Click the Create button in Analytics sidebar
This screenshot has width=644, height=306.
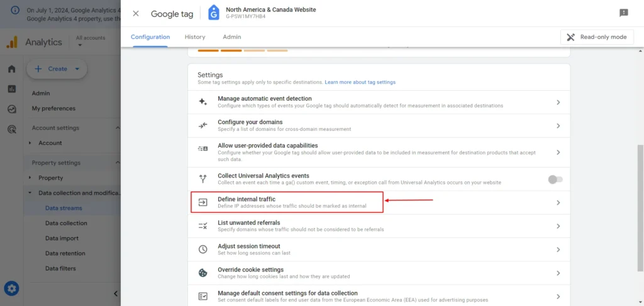[57, 69]
